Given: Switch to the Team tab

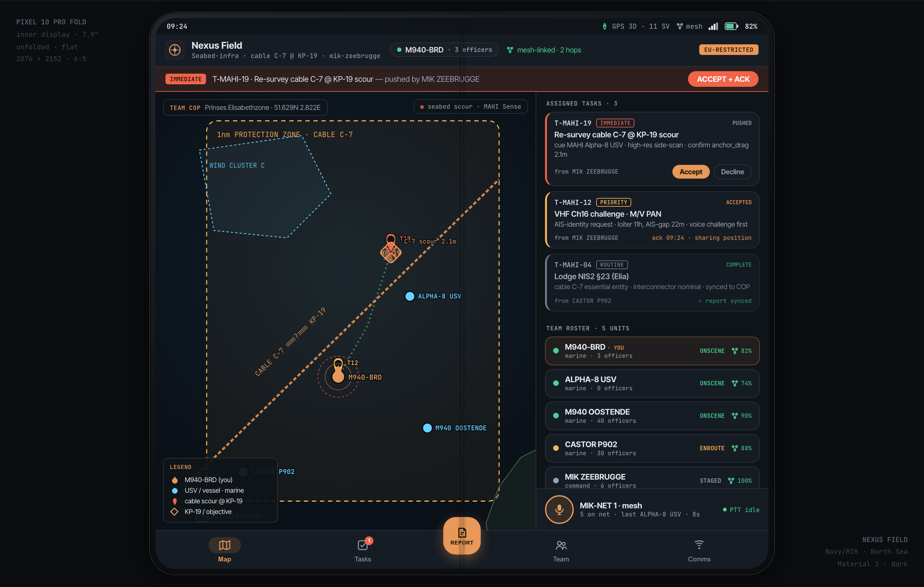Looking at the screenshot, I should tap(561, 550).
